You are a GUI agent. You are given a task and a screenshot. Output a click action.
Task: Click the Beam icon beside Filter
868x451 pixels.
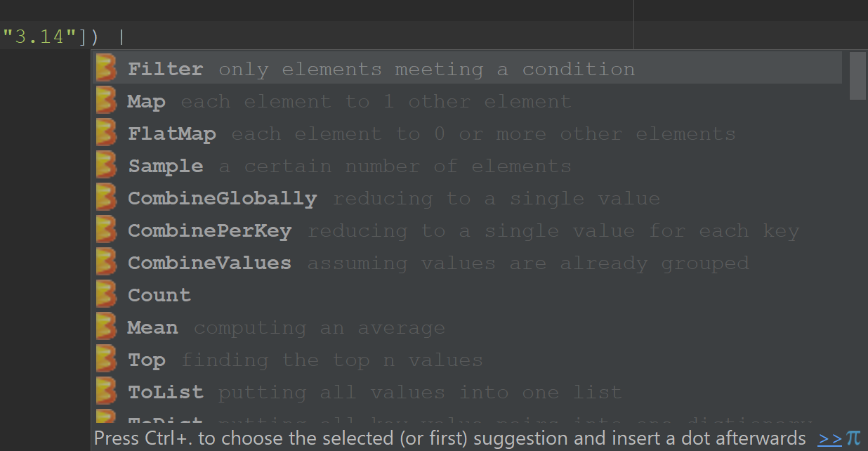[x=106, y=69]
